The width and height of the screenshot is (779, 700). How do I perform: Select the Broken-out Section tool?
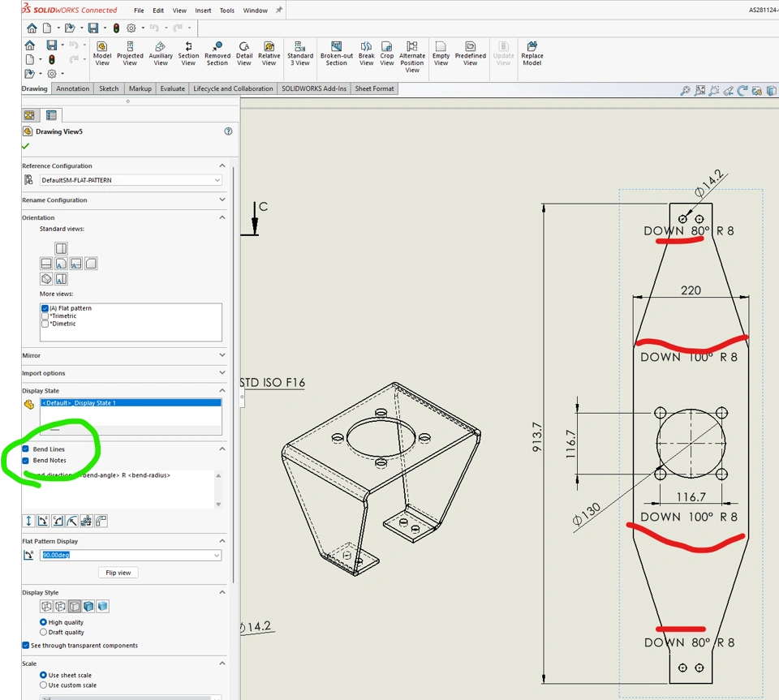tap(336, 54)
